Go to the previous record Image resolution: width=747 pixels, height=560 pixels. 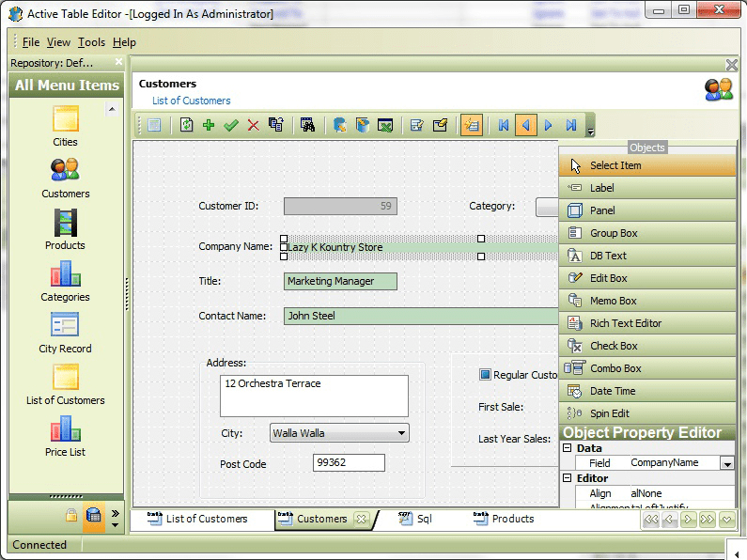[526, 125]
